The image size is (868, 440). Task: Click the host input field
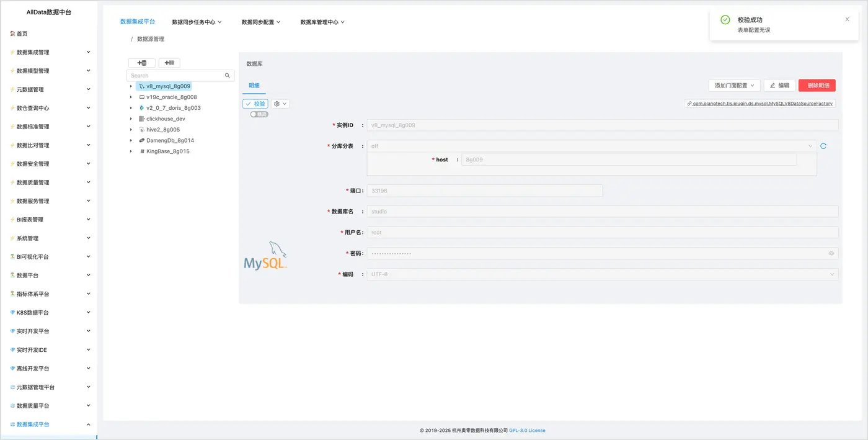(629, 159)
